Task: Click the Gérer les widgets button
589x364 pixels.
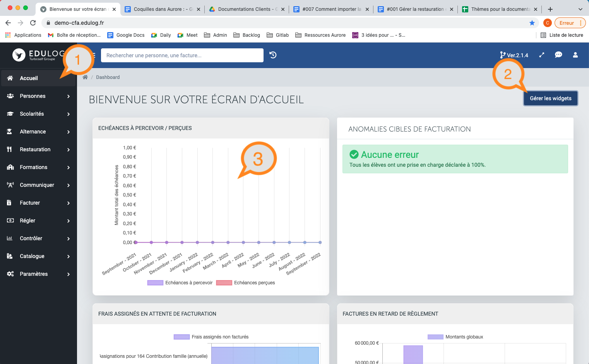Action: tap(551, 98)
